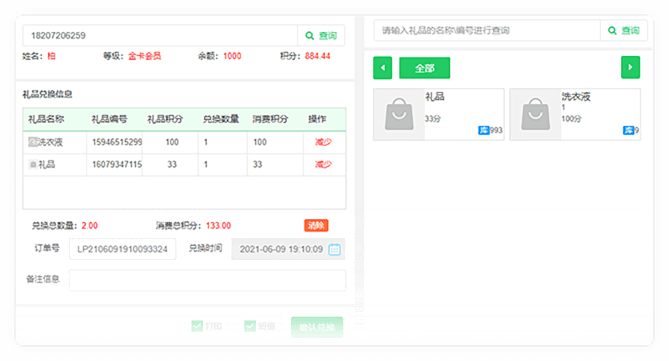Go to previous category with left arrow

pyautogui.click(x=383, y=68)
